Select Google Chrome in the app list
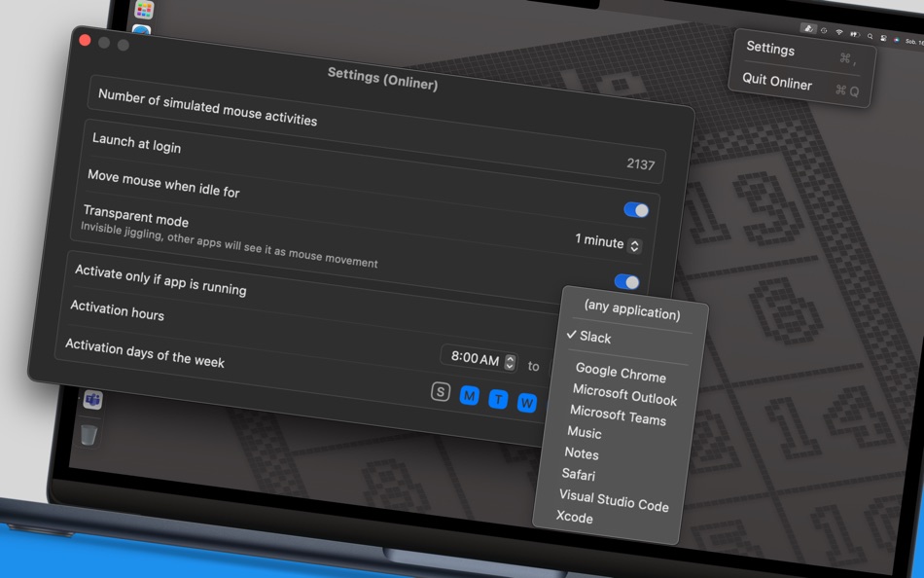The width and height of the screenshot is (924, 578). coord(621,372)
